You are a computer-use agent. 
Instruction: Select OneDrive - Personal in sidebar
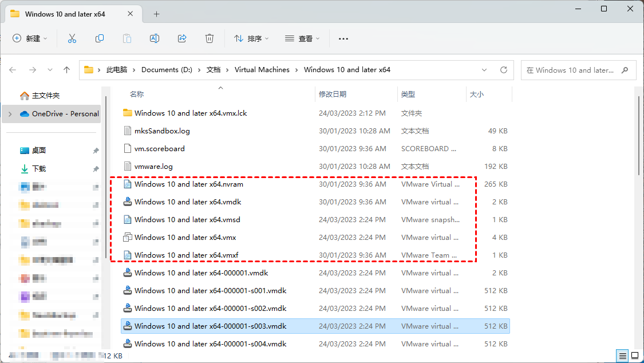pos(52,114)
